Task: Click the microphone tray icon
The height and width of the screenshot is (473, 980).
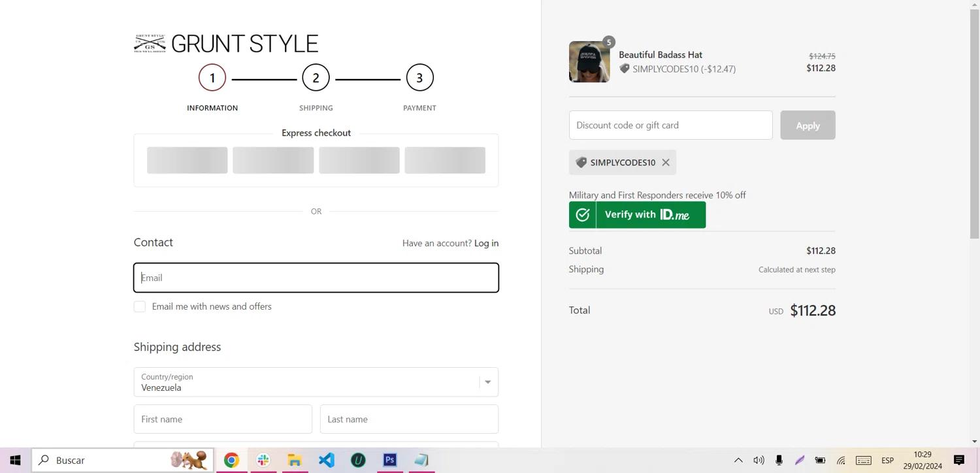Action: click(x=779, y=460)
